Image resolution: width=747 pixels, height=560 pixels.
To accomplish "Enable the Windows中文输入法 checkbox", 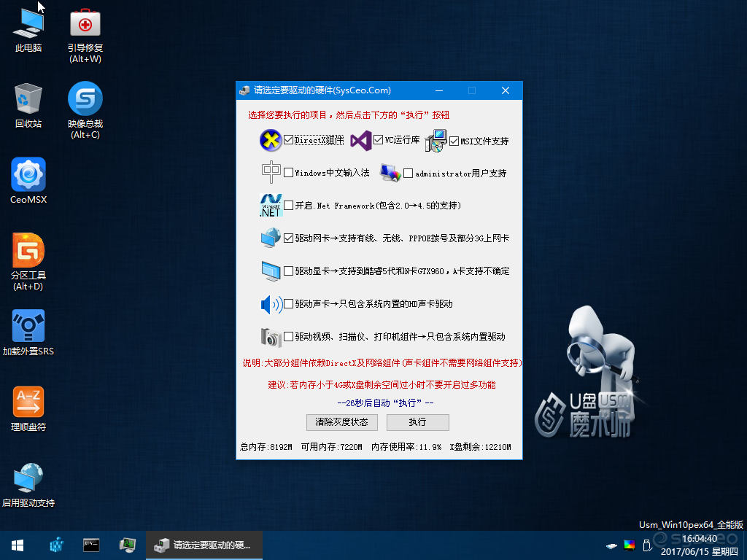I will [288, 172].
